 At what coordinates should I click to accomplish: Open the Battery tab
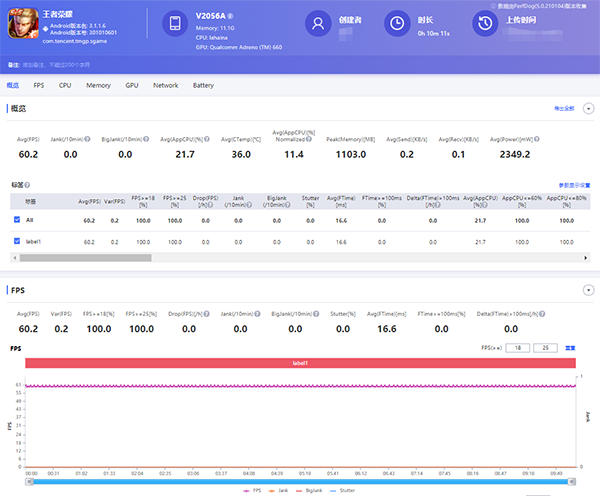203,86
